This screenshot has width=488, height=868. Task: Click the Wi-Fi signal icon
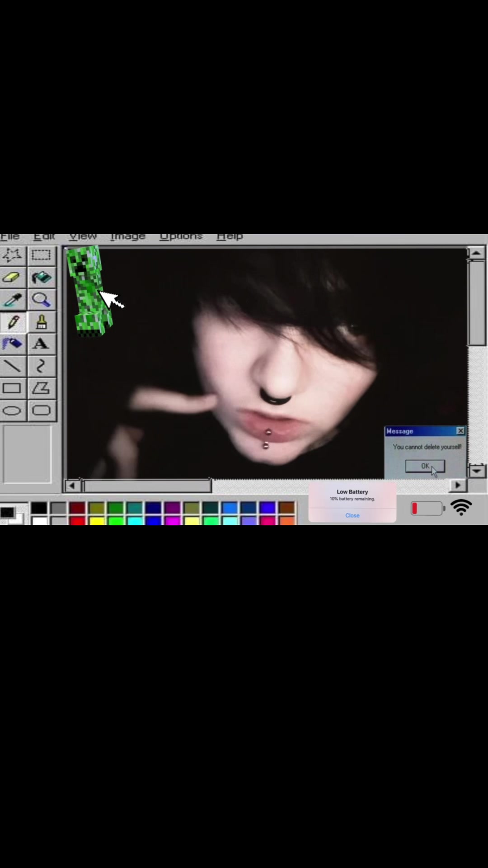pyautogui.click(x=461, y=508)
